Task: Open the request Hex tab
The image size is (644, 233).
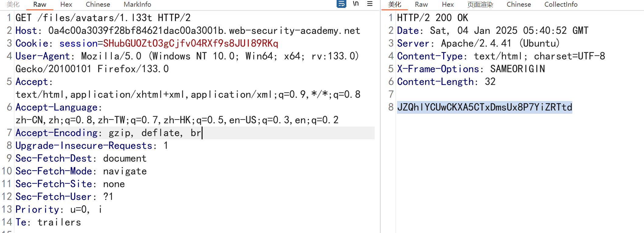Action: (x=66, y=5)
